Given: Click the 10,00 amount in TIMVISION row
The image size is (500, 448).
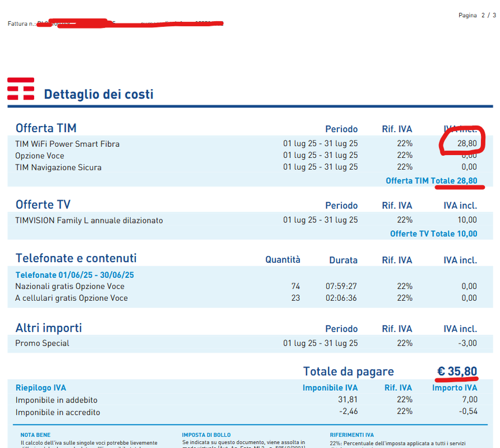Looking at the screenshot, I should point(467,220).
